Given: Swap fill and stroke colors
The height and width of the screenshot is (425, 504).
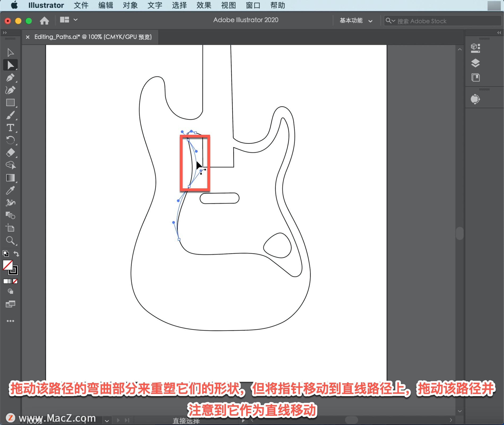Looking at the screenshot, I should click(16, 254).
